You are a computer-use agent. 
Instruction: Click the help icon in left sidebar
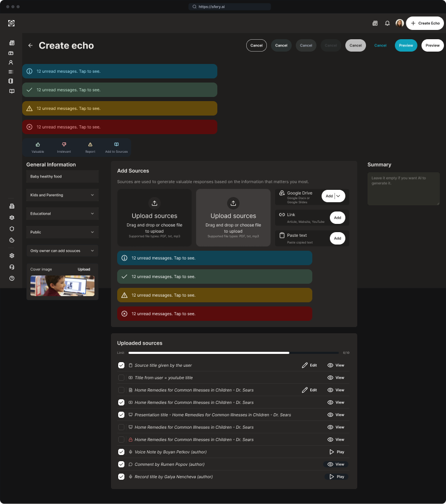pos(11,279)
